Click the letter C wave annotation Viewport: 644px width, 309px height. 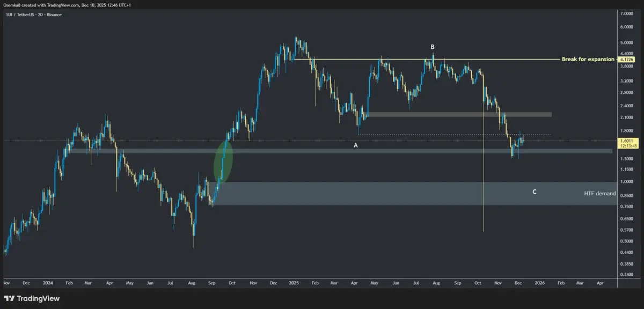click(535, 192)
